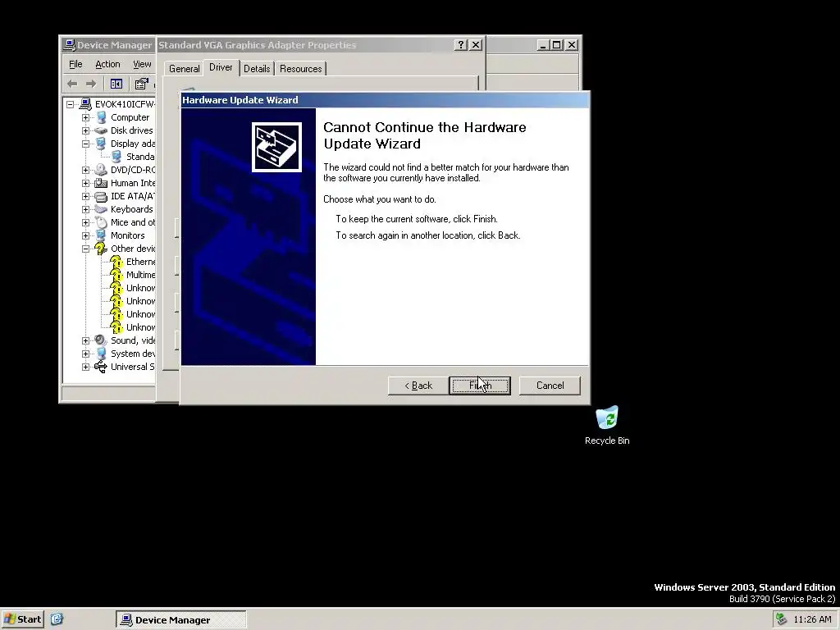Select the EVOK410ICFW computer root icon

click(85, 104)
